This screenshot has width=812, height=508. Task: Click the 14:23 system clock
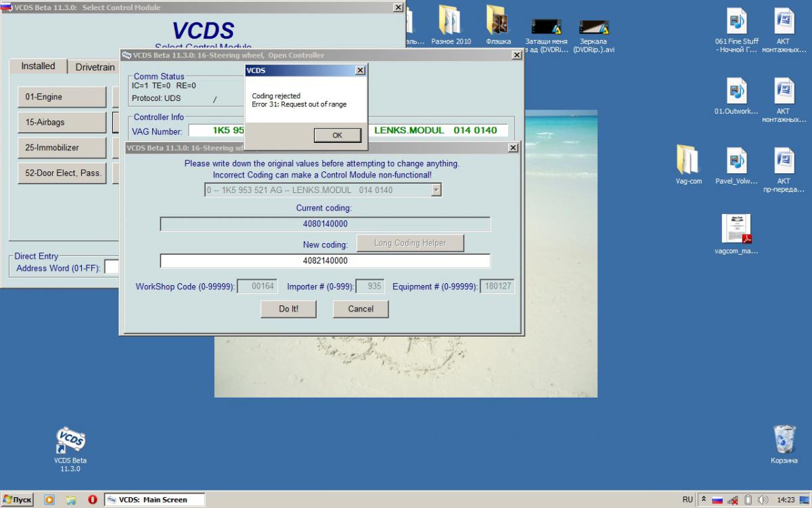[786, 500]
